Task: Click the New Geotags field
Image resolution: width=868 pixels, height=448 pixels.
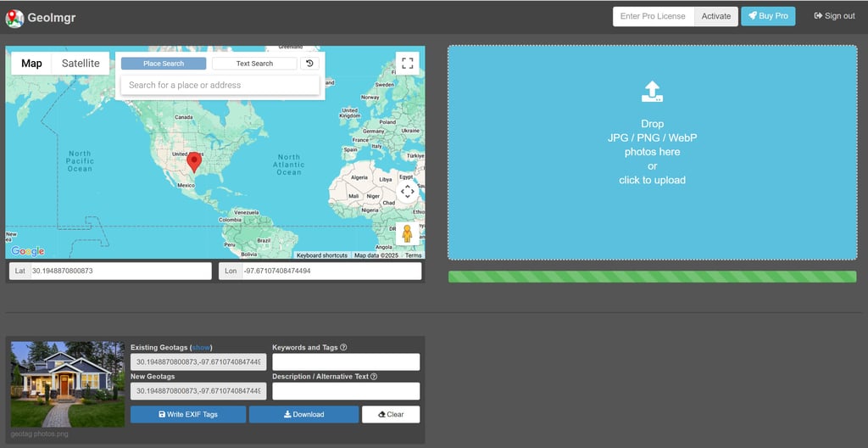Action: coord(198,391)
